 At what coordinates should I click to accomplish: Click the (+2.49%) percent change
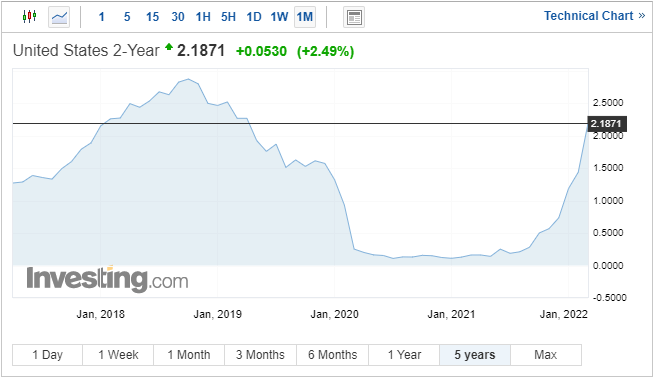325,51
